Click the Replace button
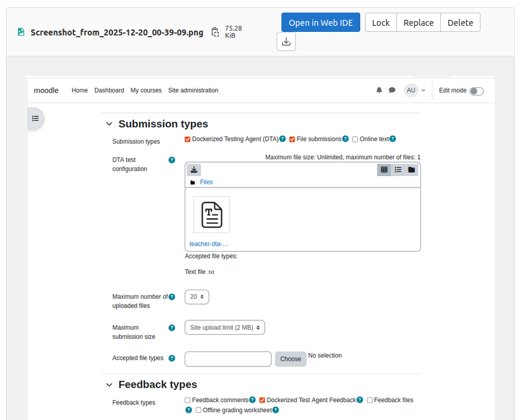The width and height of the screenshot is (522, 420). [x=419, y=22]
